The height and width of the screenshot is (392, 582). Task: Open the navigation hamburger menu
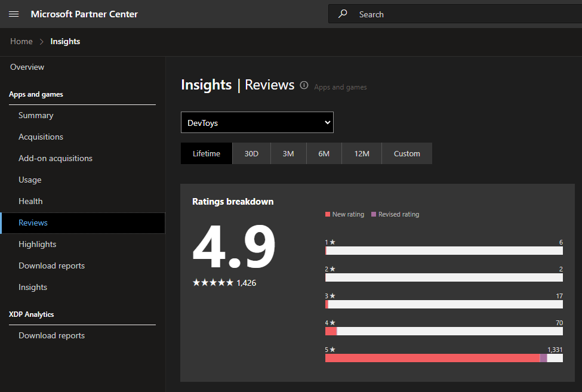pyautogui.click(x=13, y=14)
